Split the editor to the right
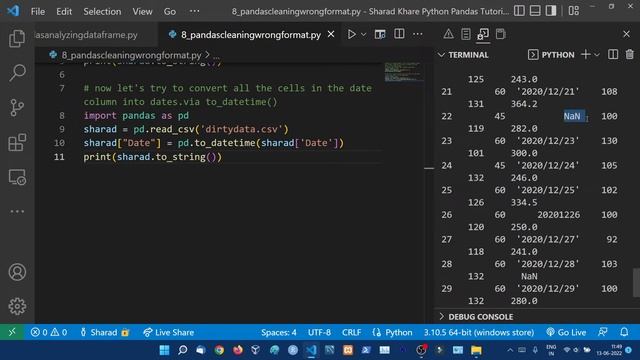Image resolution: width=640 pixels, height=360 pixels. (399, 34)
